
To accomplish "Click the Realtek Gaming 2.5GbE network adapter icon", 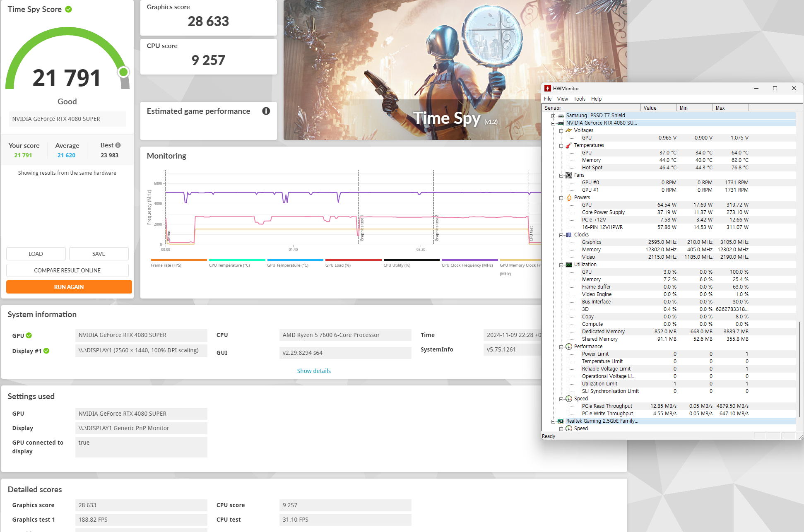I will 561,421.
